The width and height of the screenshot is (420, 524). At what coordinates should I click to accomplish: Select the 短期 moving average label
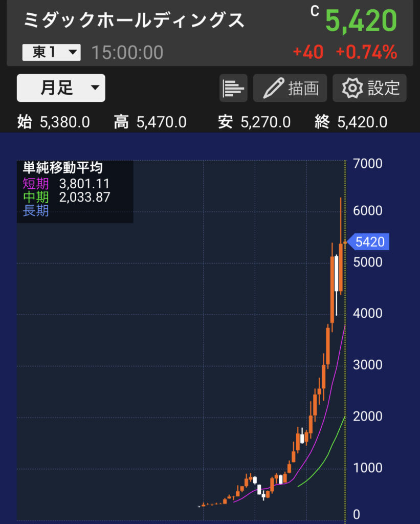(36, 184)
